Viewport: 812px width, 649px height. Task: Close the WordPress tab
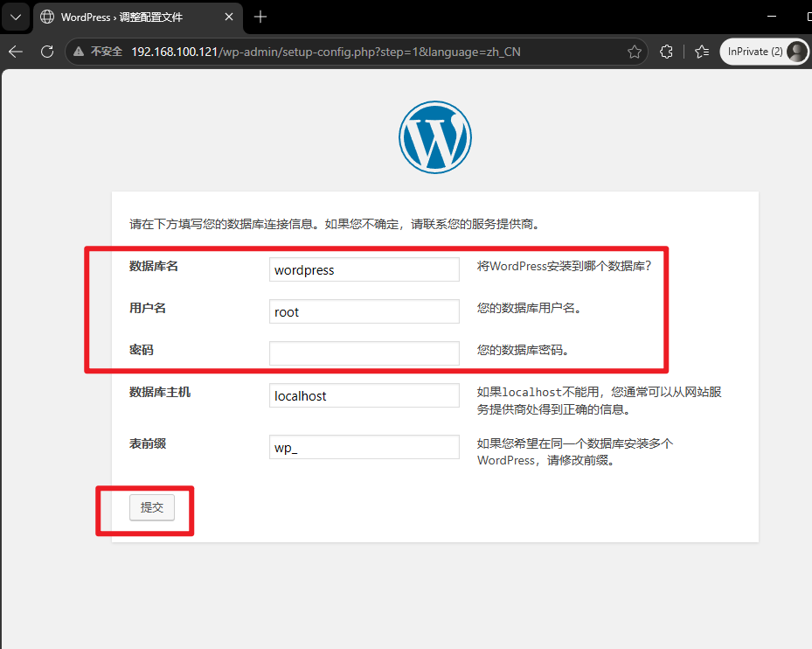(x=229, y=17)
